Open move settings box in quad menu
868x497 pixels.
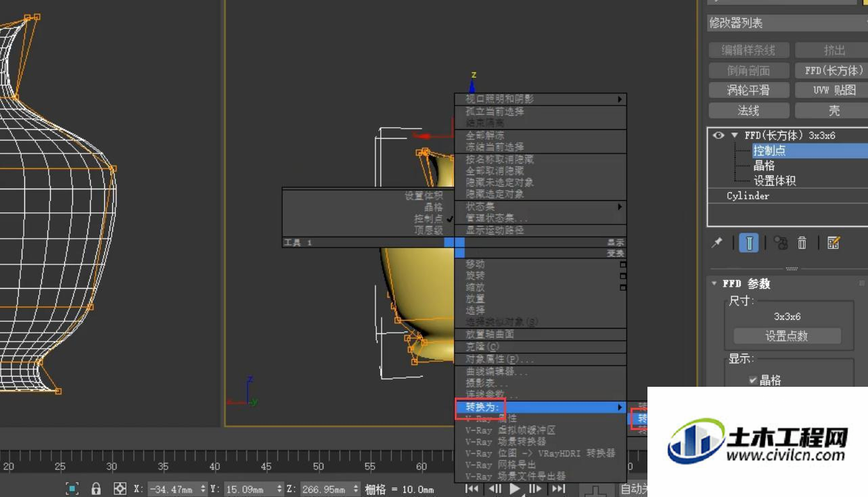[x=623, y=264]
